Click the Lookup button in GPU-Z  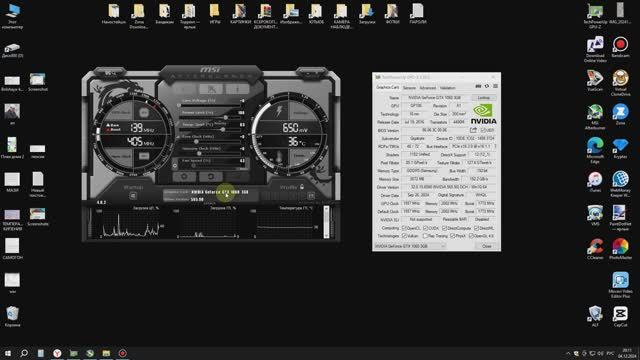(x=484, y=98)
